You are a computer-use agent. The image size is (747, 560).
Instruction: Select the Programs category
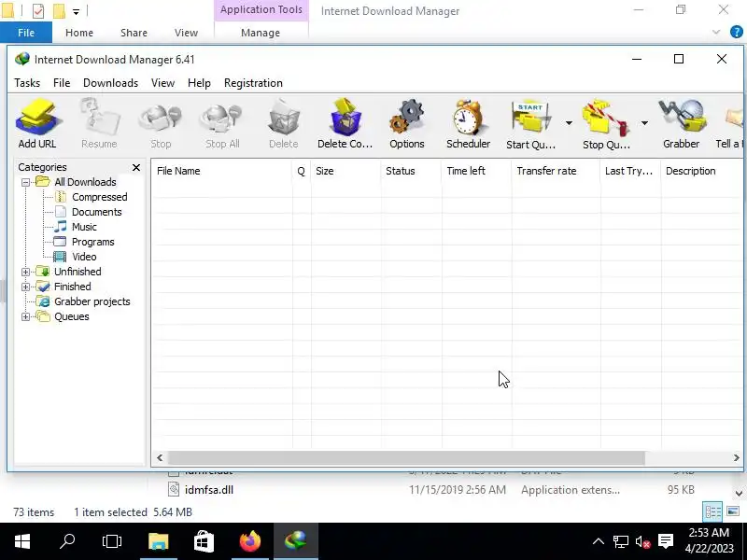pos(92,242)
